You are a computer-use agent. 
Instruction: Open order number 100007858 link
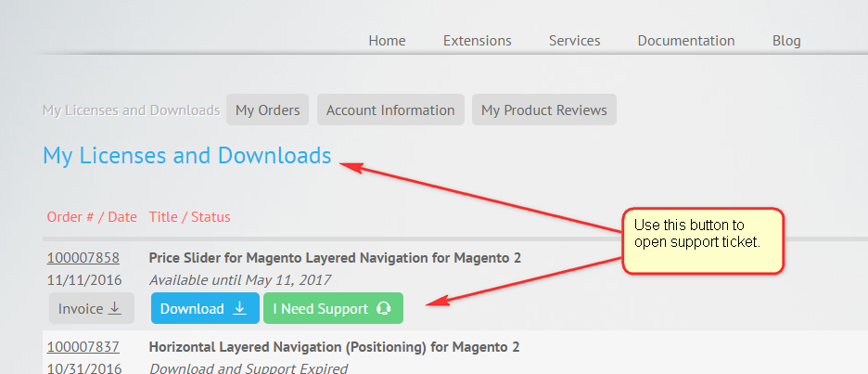[83, 258]
